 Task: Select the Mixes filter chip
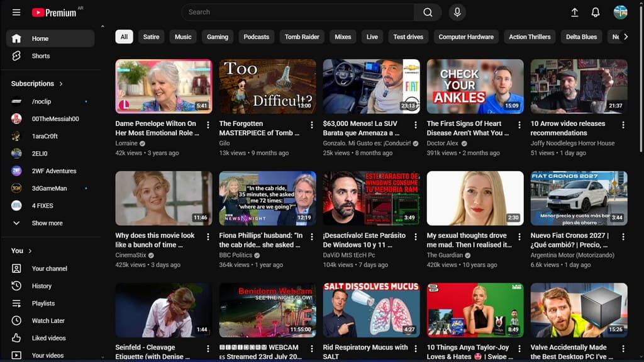[x=343, y=37]
